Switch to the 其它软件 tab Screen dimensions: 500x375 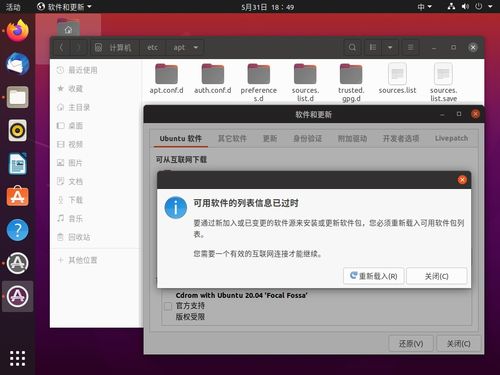click(232, 138)
